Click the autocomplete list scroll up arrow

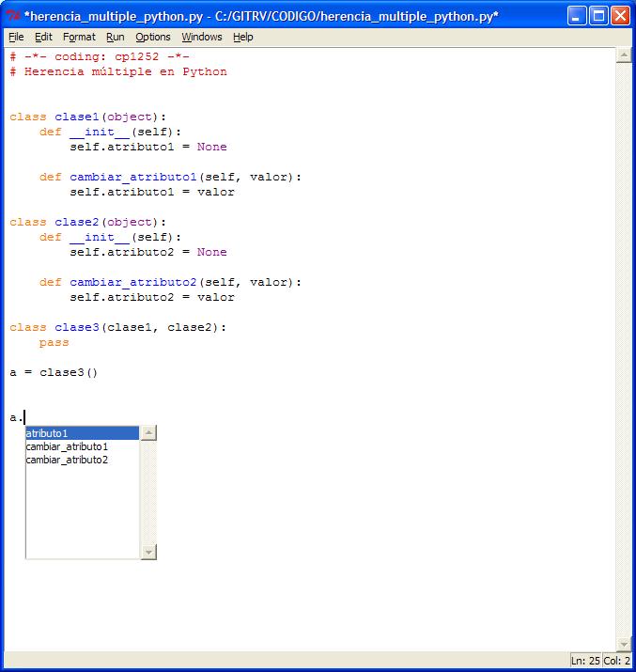[x=148, y=433]
